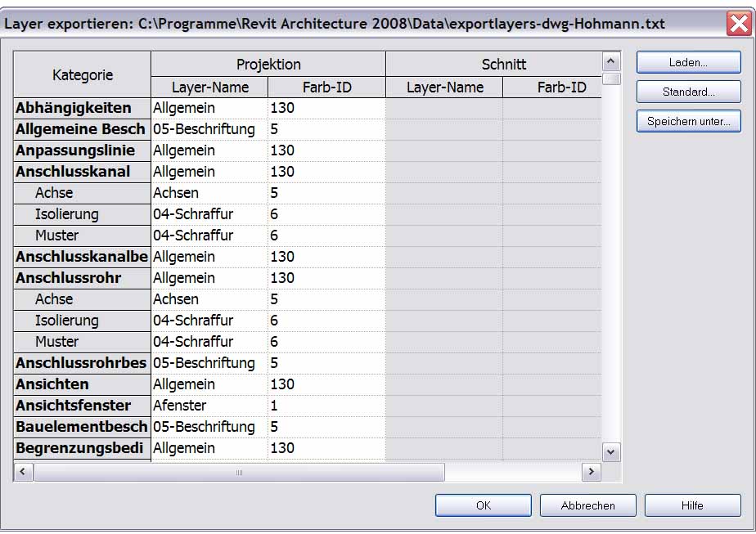The height and width of the screenshot is (534, 756).
Task: Click the horizontal scrollbar right arrow
Action: pos(591,472)
